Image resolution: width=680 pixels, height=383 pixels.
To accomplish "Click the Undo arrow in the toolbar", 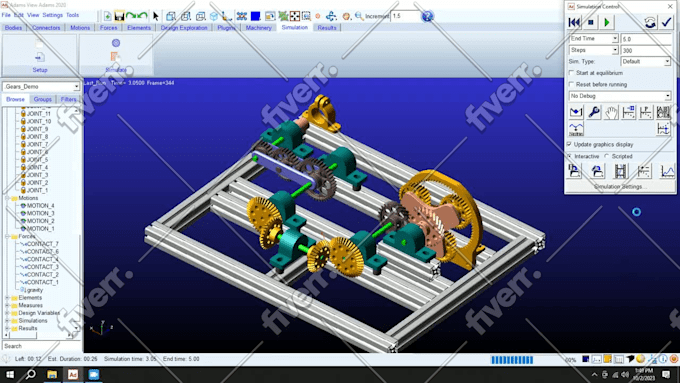I will point(131,16).
